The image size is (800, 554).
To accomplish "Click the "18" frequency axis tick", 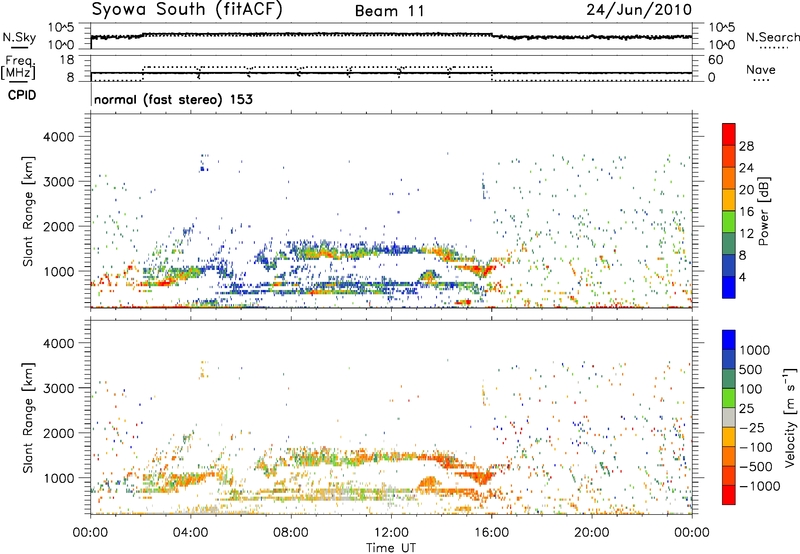I will (x=66, y=60).
